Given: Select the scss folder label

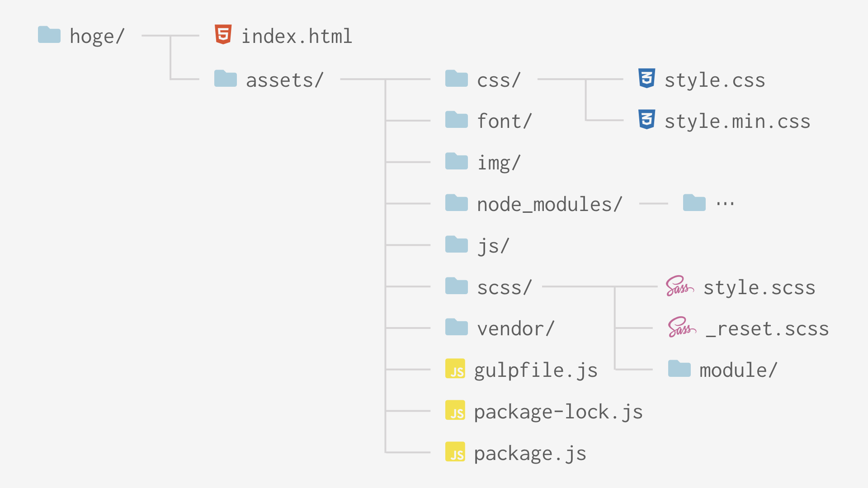Looking at the screenshot, I should (504, 287).
